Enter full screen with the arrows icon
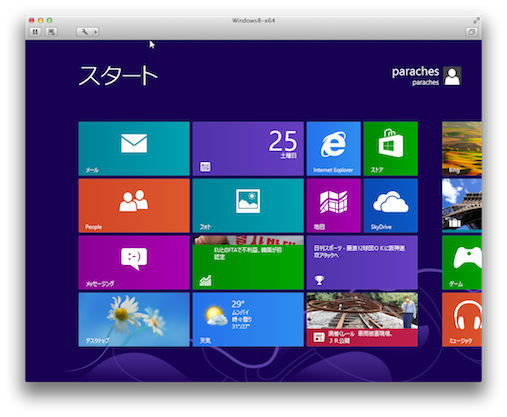This screenshot has width=507, height=417. pos(476,21)
